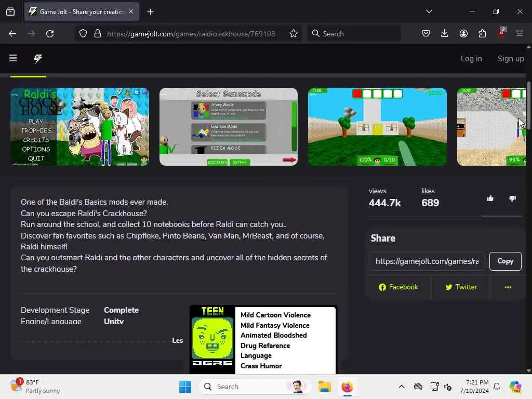
Task: Show hidden system tray icons
Action: point(402,387)
